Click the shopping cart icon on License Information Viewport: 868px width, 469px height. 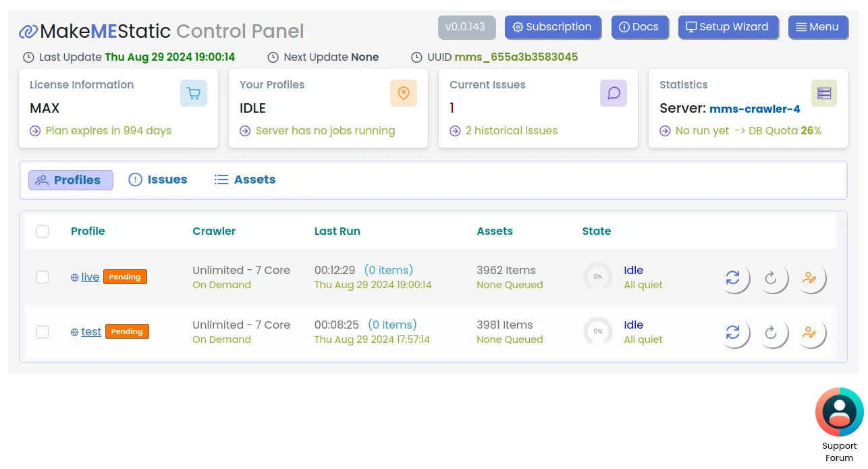click(x=194, y=93)
